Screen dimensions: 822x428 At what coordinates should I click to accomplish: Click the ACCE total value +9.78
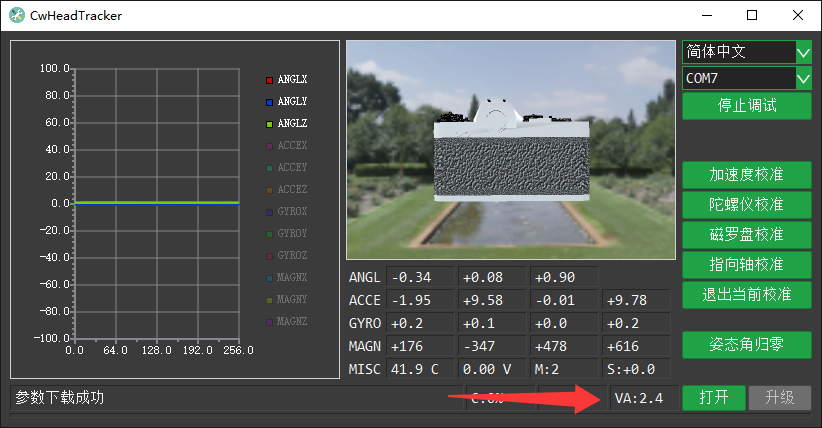[x=636, y=300]
